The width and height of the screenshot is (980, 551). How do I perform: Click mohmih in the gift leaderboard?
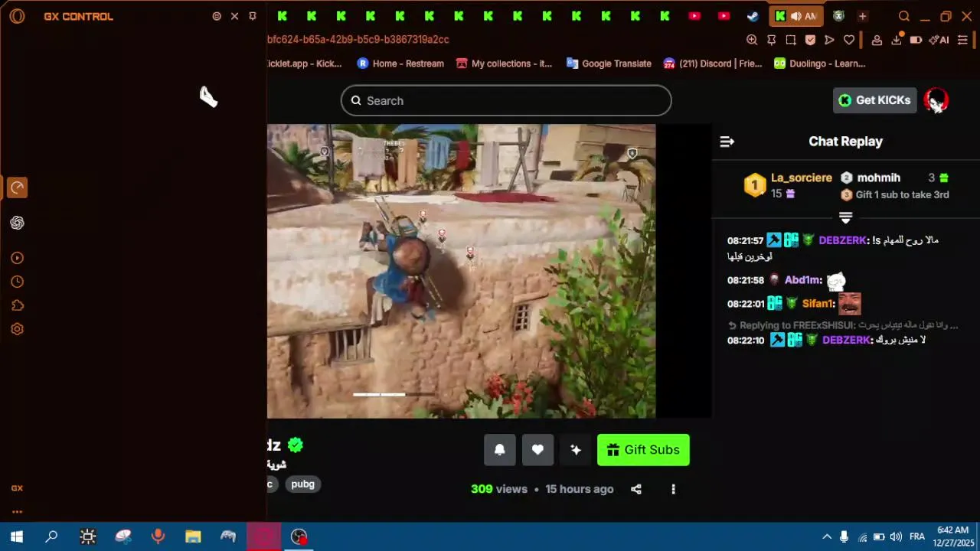(x=878, y=178)
